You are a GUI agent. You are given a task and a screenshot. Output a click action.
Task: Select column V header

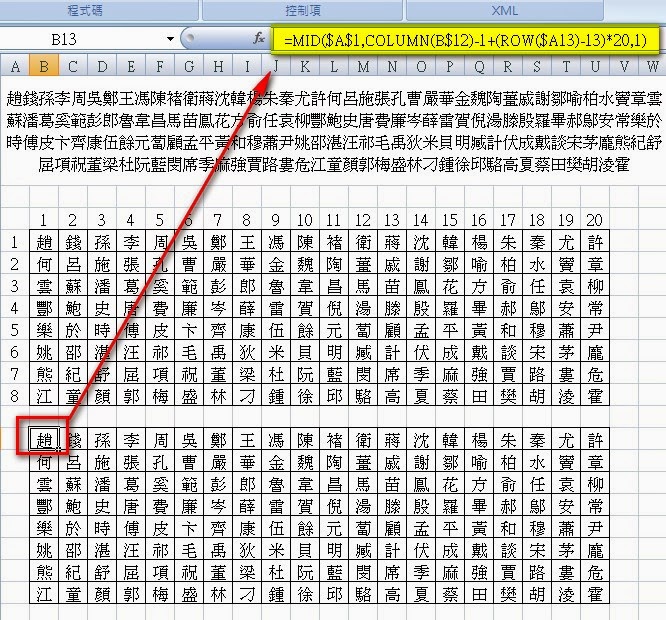tap(624, 66)
